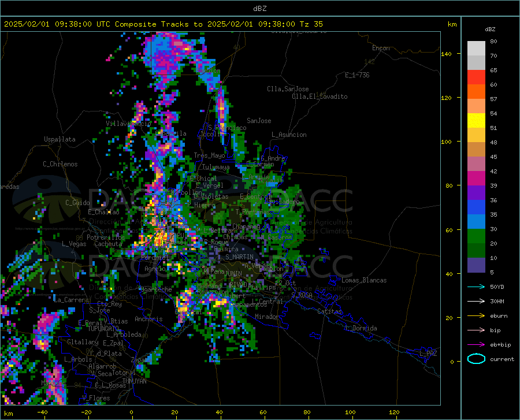The height and width of the screenshot is (420, 520).
Task: Pick the slate purple 10-5 dBZ swatch
Action: (x=476, y=265)
